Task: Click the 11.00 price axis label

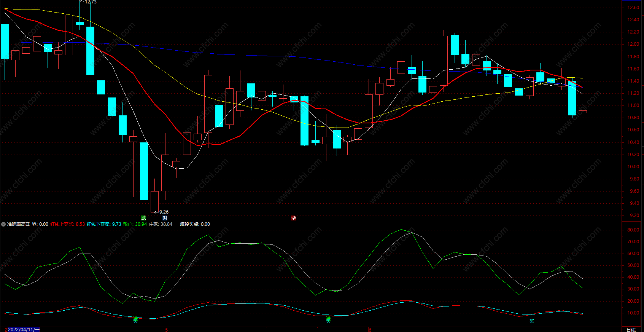Action: 633,105
